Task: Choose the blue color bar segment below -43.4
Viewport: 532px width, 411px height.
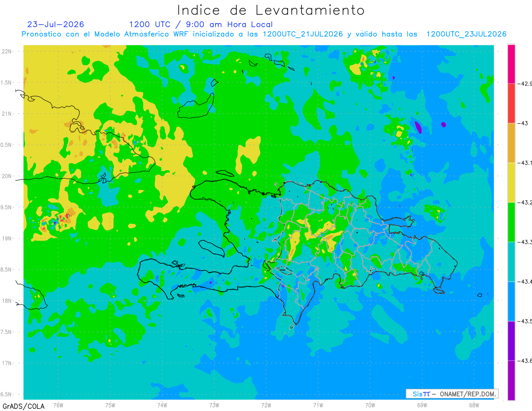Action: tap(511, 301)
